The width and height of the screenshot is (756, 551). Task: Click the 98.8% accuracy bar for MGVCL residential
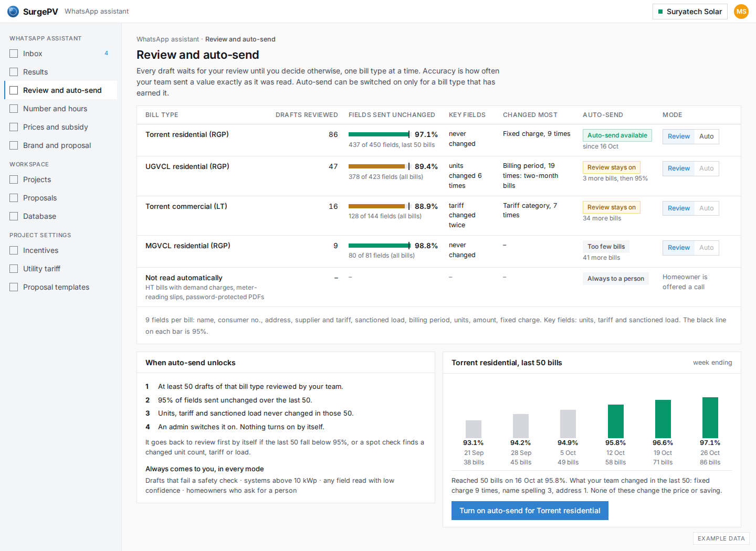[x=380, y=246]
